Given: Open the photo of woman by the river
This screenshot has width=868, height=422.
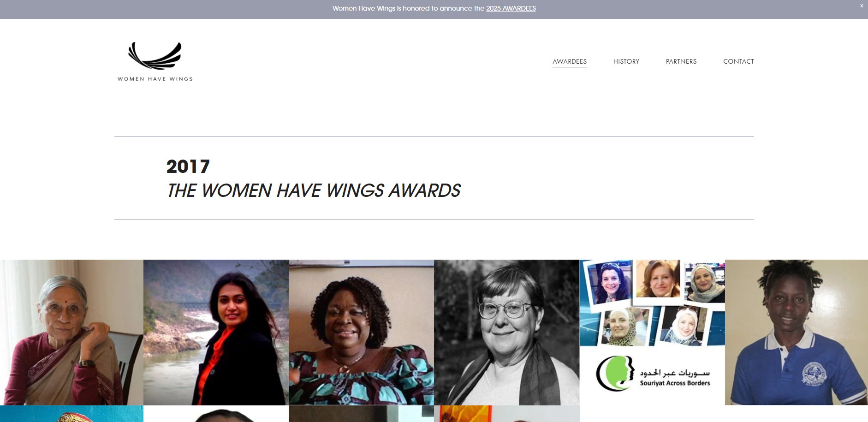Looking at the screenshot, I should point(216,332).
